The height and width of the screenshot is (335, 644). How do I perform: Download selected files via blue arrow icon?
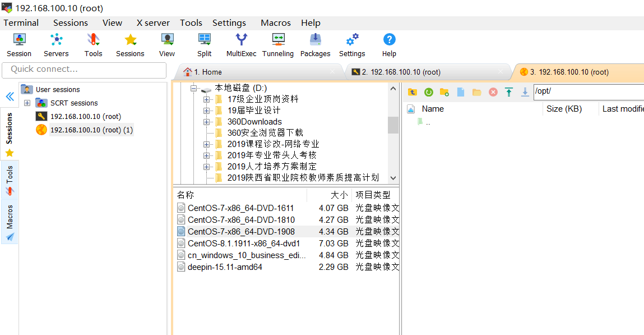pos(525,92)
